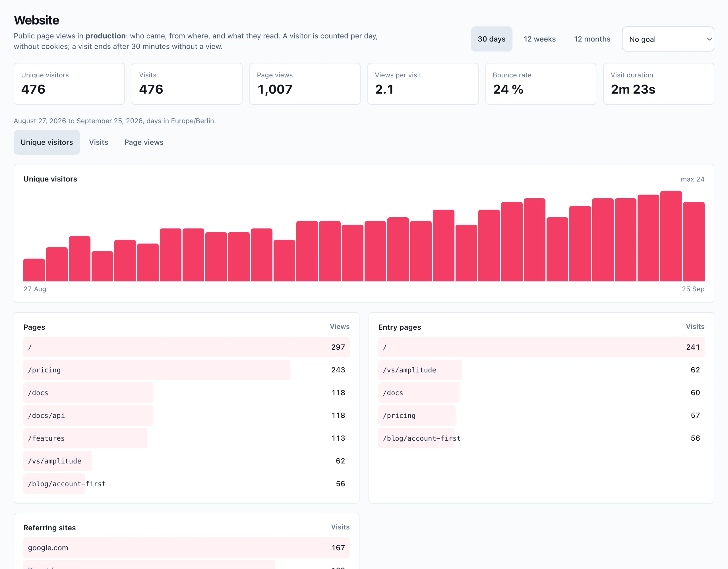This screenshot has width=728, height=569.
Task: Click the / row in Pages
Action: point(186,347)
